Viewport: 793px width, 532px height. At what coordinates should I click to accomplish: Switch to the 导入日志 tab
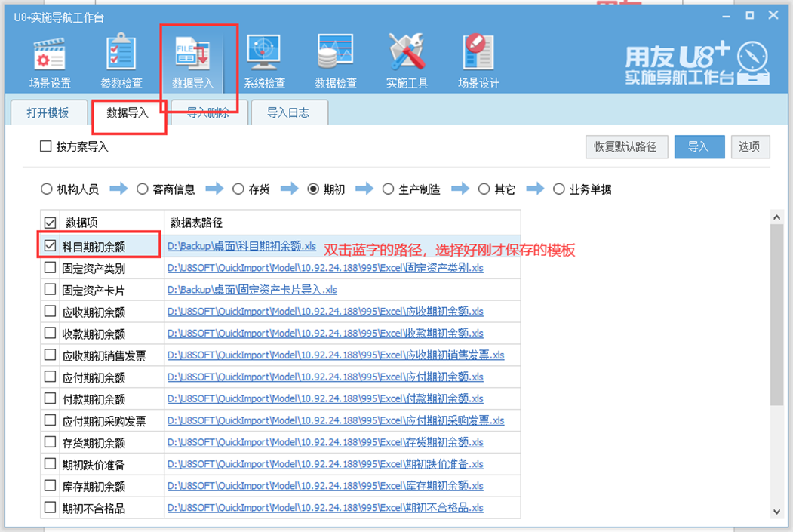288,112
